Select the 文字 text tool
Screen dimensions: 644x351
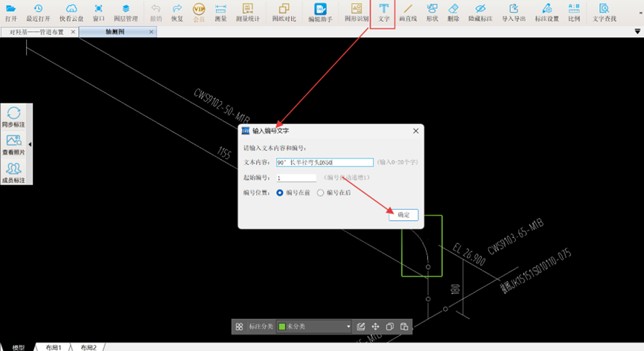coord(383,13)
